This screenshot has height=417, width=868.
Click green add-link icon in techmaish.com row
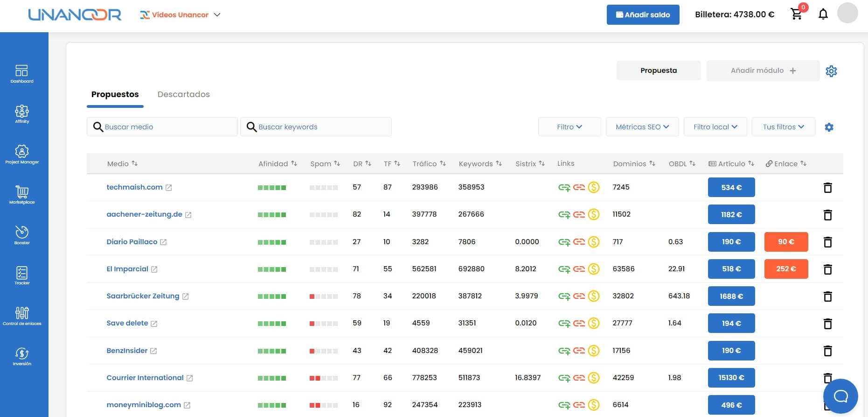coord(564,188)
